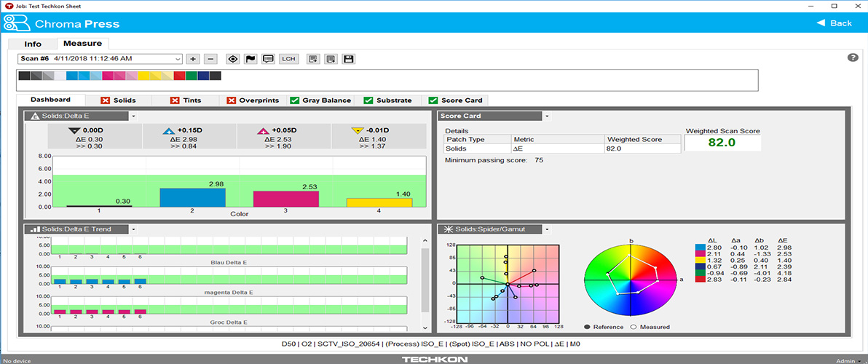Select the solid cyan patch in color strip
This screenshot has height=364, width=868.
tap(71, 75)
